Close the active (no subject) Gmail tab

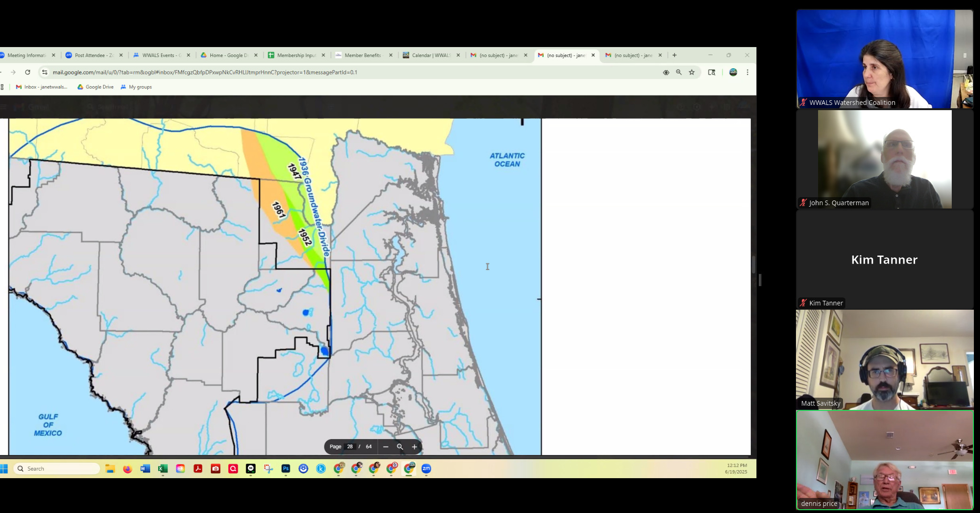coord(593,55)
